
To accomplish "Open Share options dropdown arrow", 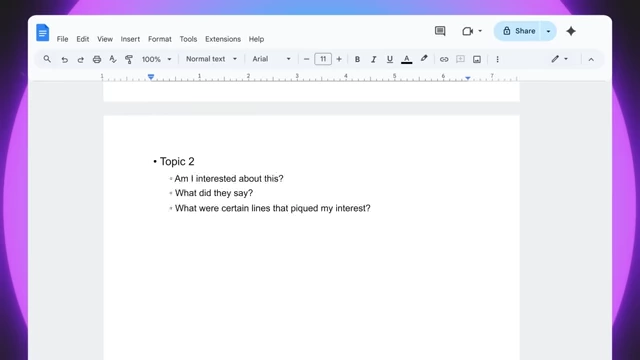I will coord(549,31).
